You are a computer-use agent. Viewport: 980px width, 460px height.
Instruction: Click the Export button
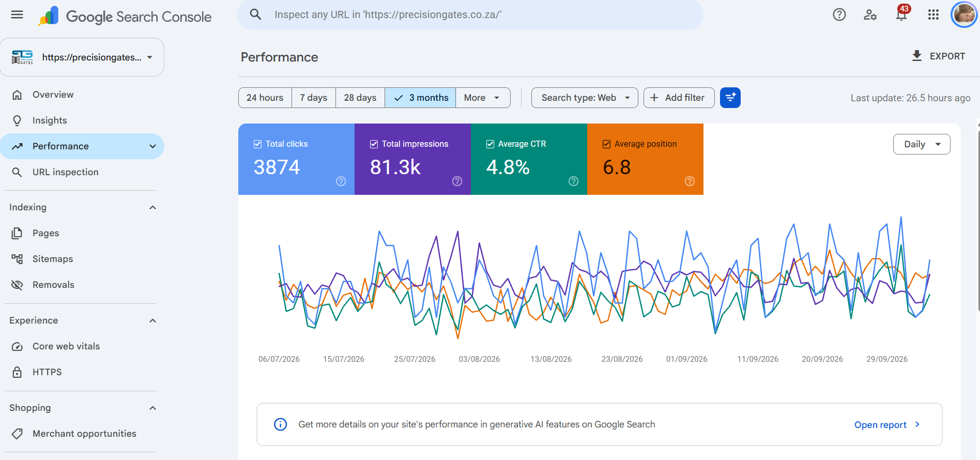pos(938,56)
